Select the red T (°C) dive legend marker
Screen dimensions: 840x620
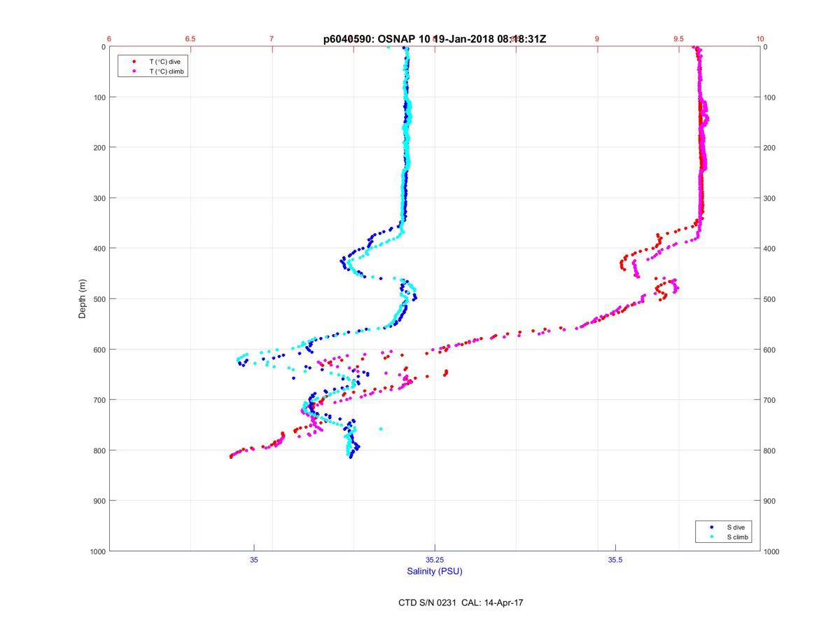pos(134,62)
